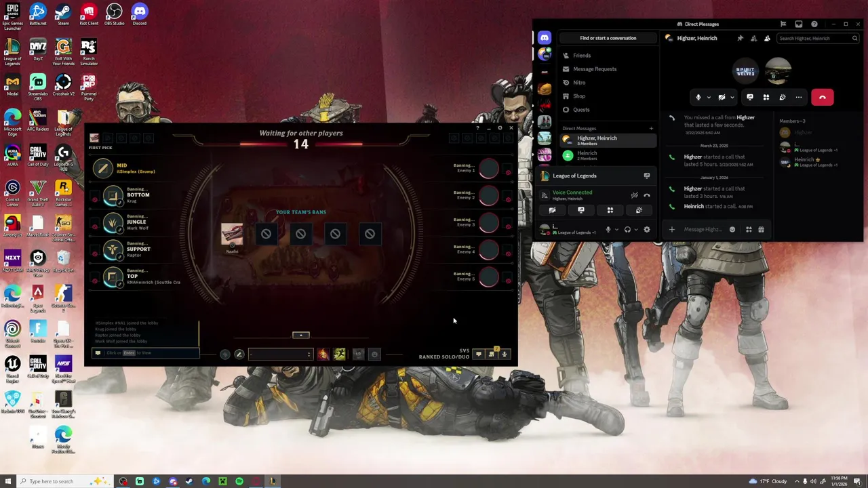The width and height of the screenshot is (868, 488).
Task: Open League client settings gear icon
Action: [500, 128]
